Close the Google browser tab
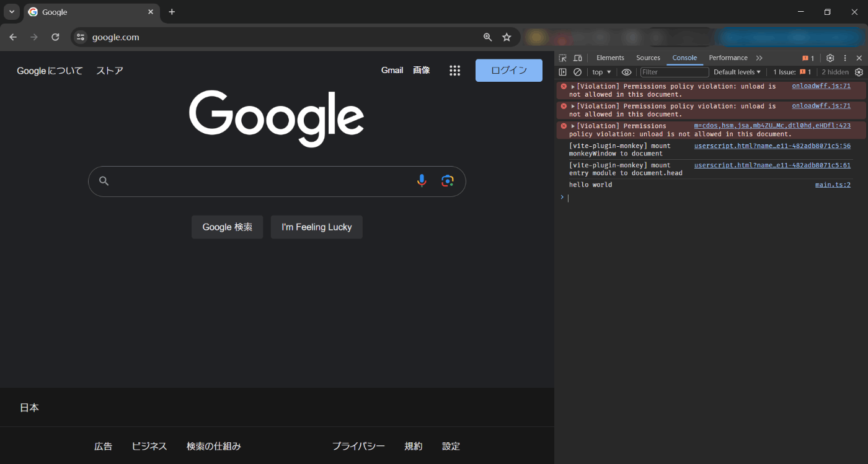 pos(151,12)
